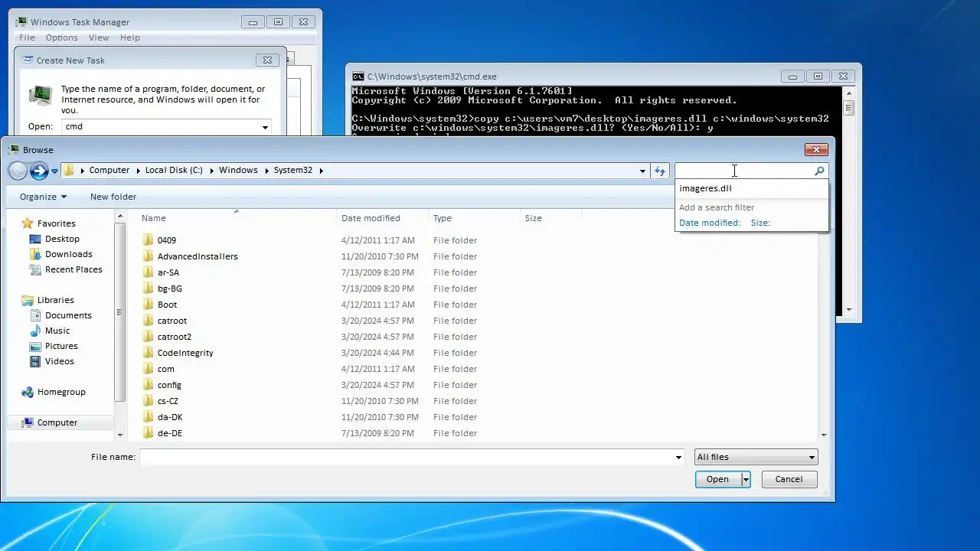Click the search box in Browse dialog
The width and height of the screenshot is (980, 551).
click(x=743, y=171)
